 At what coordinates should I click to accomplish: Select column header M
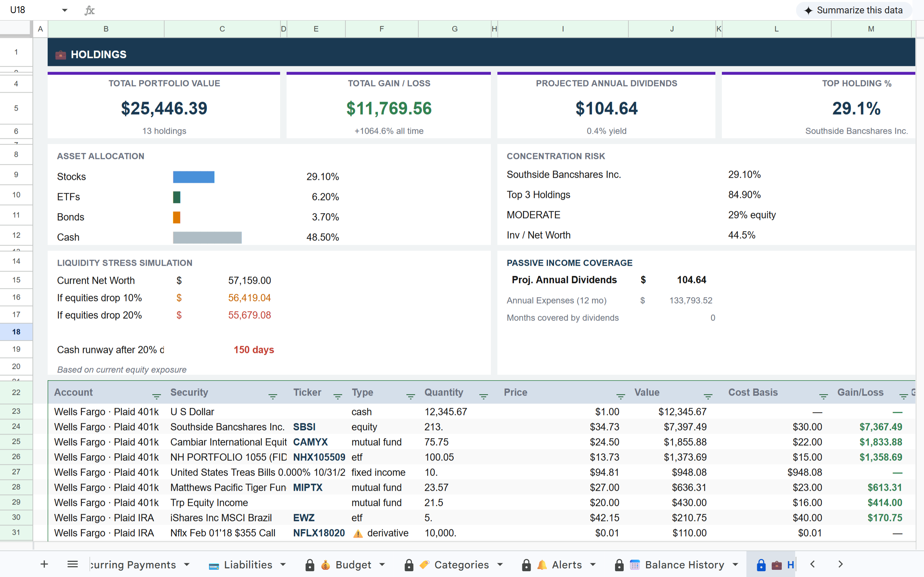[x=871, y=28]
